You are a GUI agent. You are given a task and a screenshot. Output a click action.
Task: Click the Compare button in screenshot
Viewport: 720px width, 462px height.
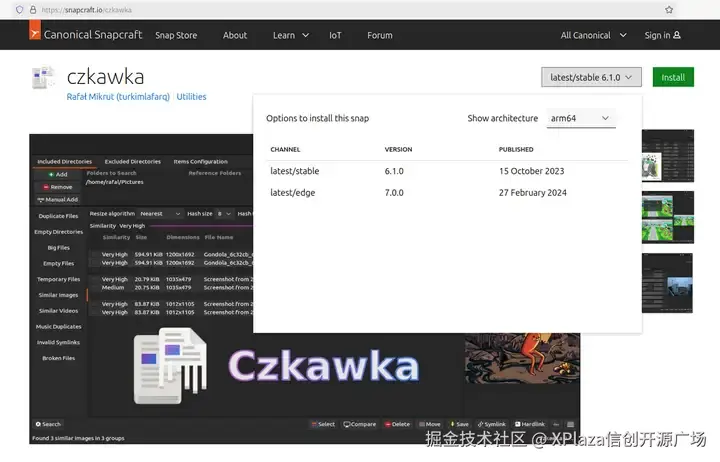(x=360, y=424)
